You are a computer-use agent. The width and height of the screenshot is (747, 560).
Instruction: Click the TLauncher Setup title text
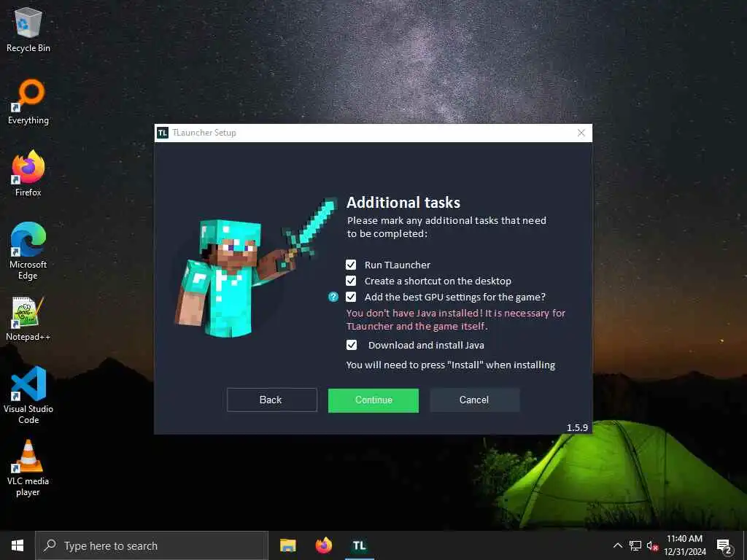click(204, 133)
